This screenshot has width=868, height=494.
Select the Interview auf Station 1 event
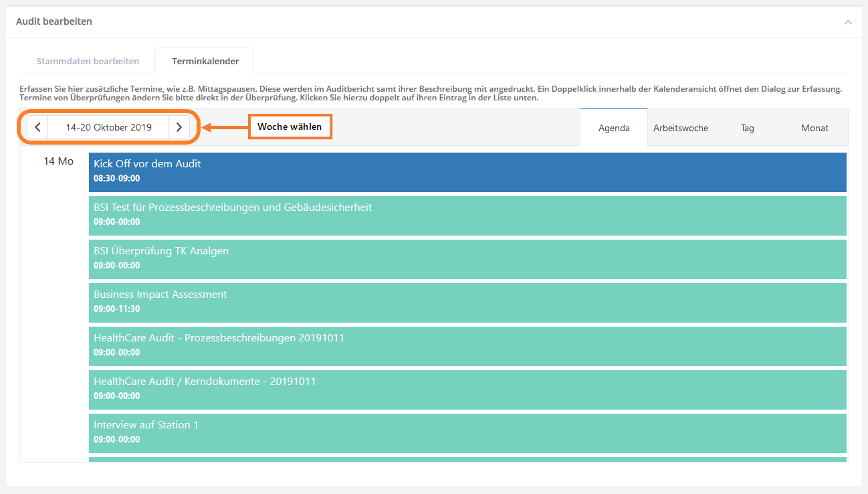point(467,433)
